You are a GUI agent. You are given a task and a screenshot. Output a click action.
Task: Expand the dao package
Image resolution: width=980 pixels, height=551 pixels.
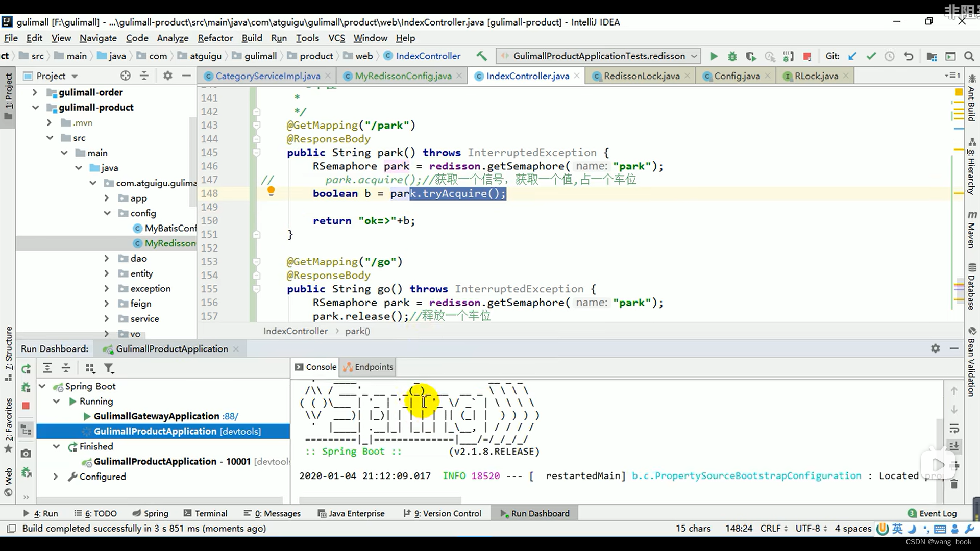(x=106, y=258)
